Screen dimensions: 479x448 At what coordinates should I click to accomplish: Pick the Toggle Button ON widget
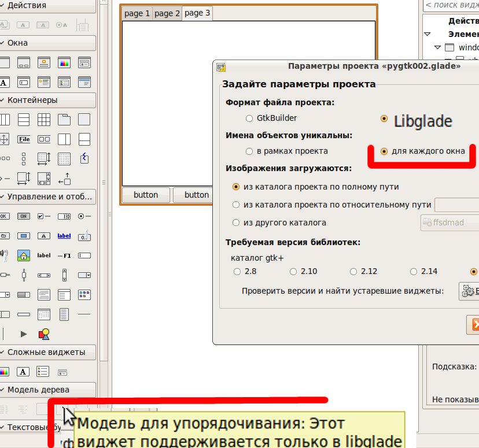[24, 216]
